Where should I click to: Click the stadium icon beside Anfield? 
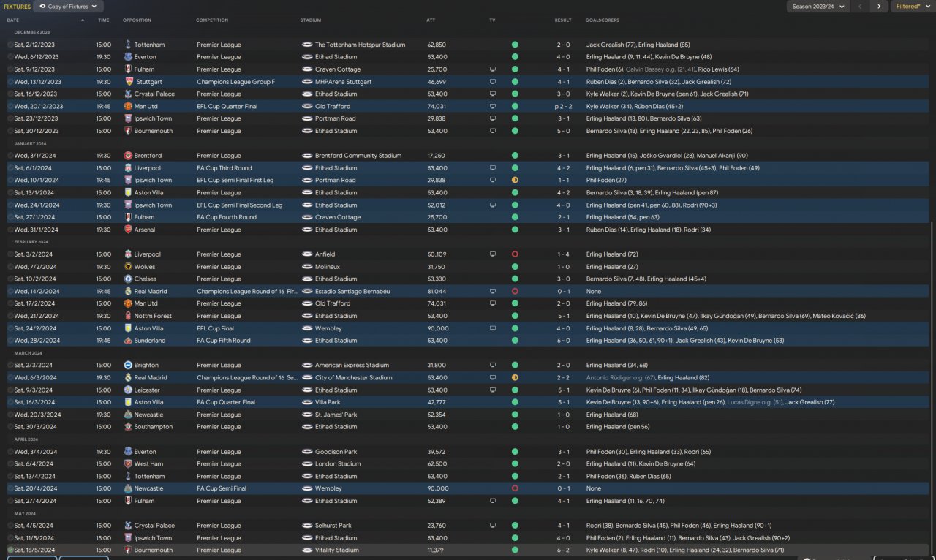pos(307,254)
